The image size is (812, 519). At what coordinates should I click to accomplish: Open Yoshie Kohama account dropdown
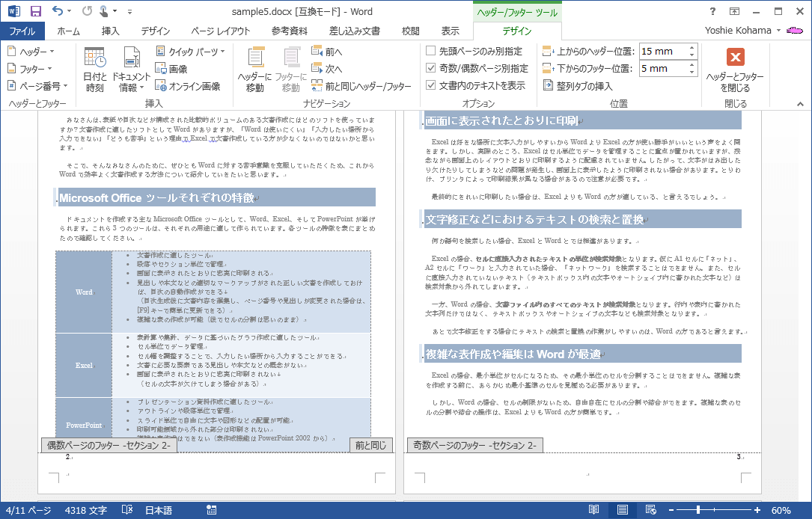742,31
